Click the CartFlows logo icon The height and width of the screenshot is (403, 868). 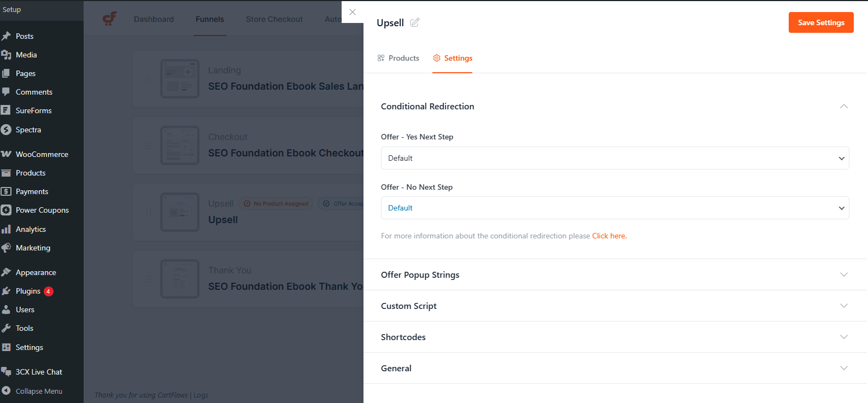pyautogui.click(x=110, y=19)
